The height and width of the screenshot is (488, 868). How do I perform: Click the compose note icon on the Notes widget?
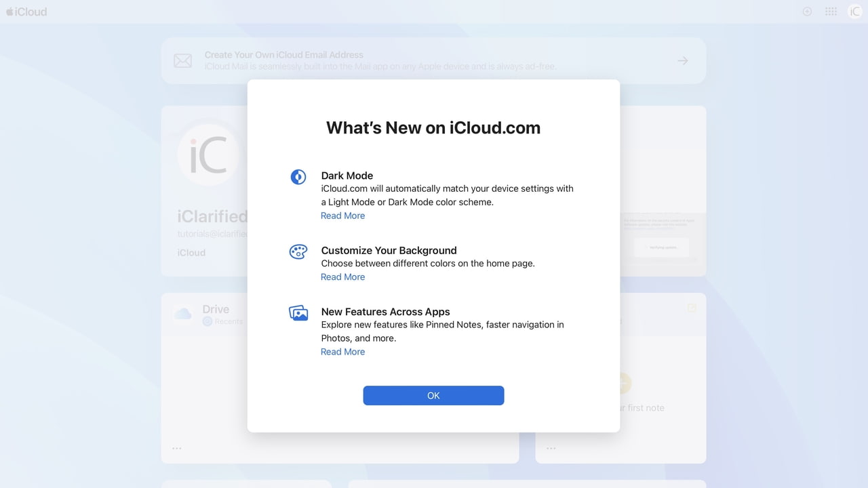(691, 308)
